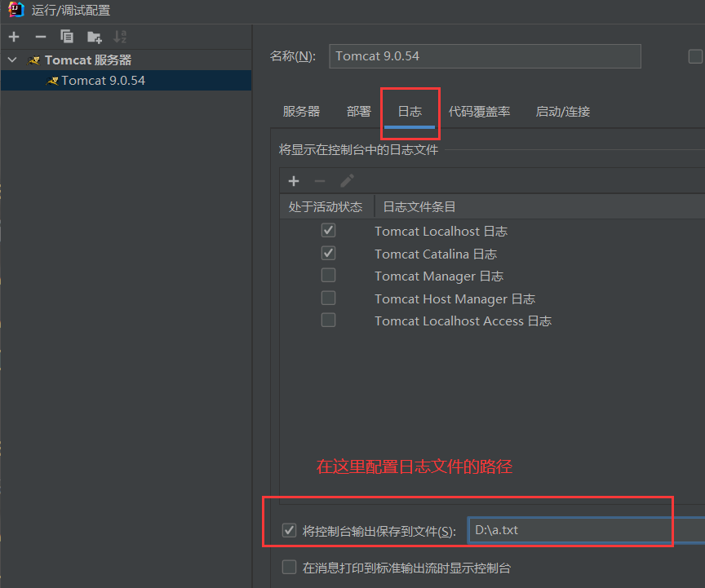Remove the selected log file entry

pos(320,181)
